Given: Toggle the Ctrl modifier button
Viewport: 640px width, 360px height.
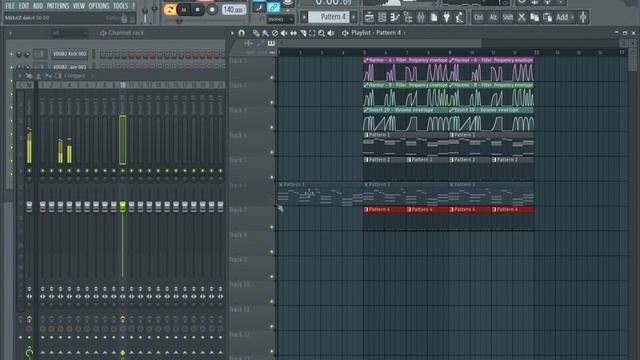Looking at the screenshot, I should pos(478,17).
